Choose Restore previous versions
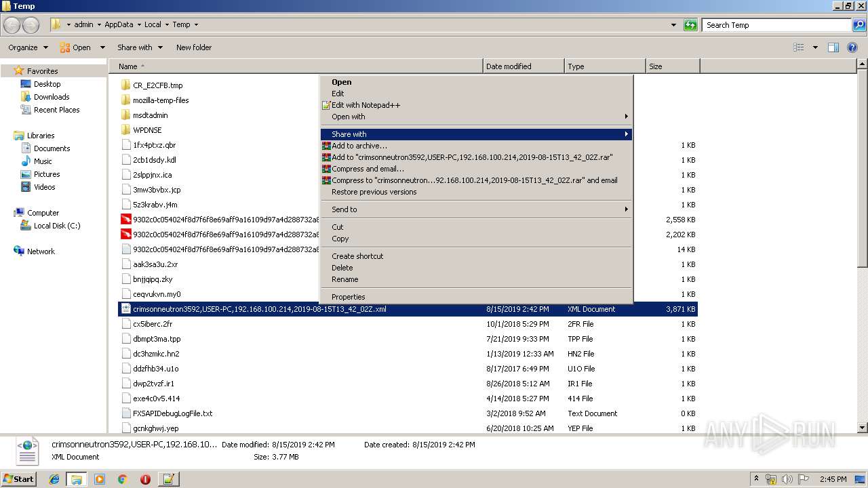Screen dimensions: 868x488 (476, 192)
